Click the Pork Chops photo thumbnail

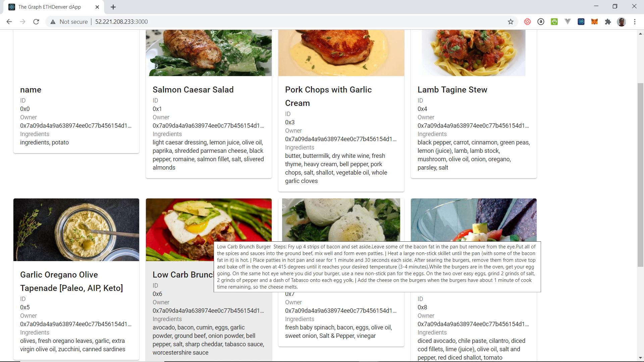[x=341, y=53]
